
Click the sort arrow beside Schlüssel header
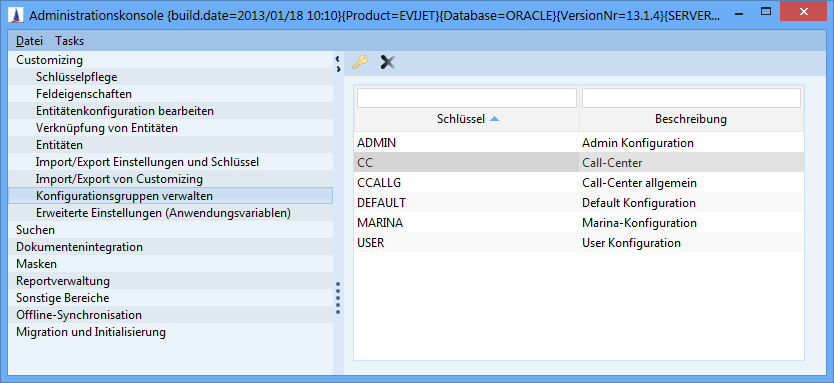click(494, 119)
